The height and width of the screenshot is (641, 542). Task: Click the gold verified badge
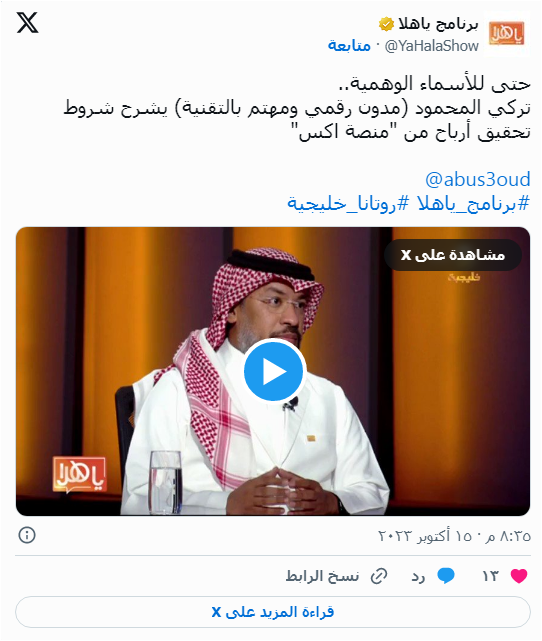tap(386, 24)
